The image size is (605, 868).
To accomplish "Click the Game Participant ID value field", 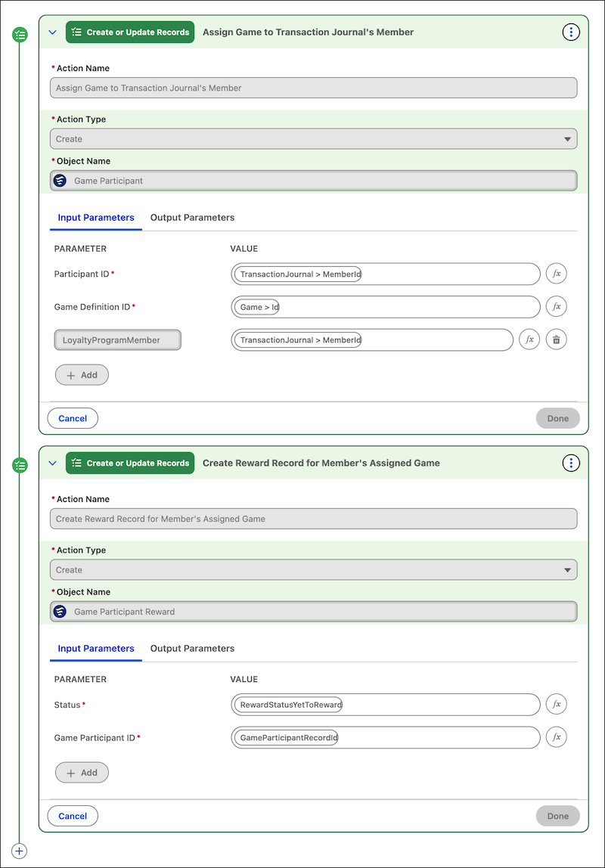I will tap(385, 737).
